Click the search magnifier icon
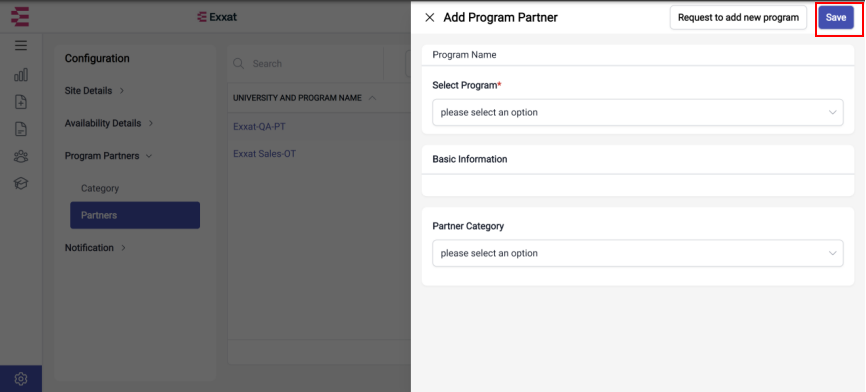Screen dimensions: 866x392 click(x=239, y=63)
